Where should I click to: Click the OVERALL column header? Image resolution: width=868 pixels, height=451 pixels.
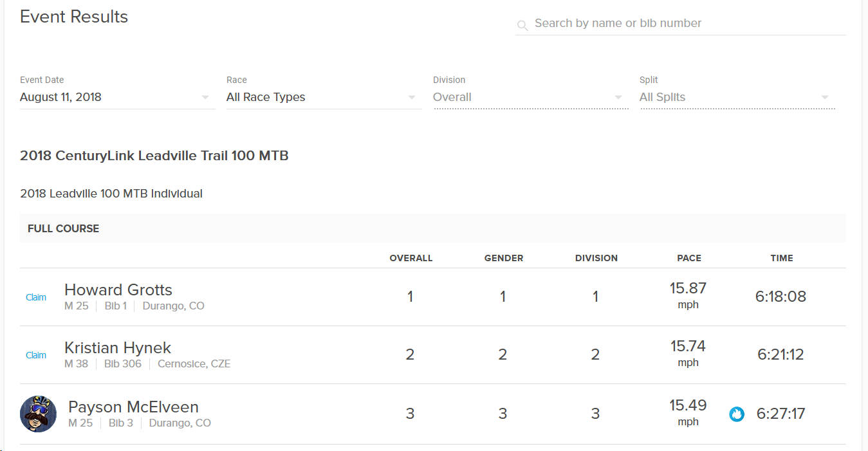pos(411,258)
